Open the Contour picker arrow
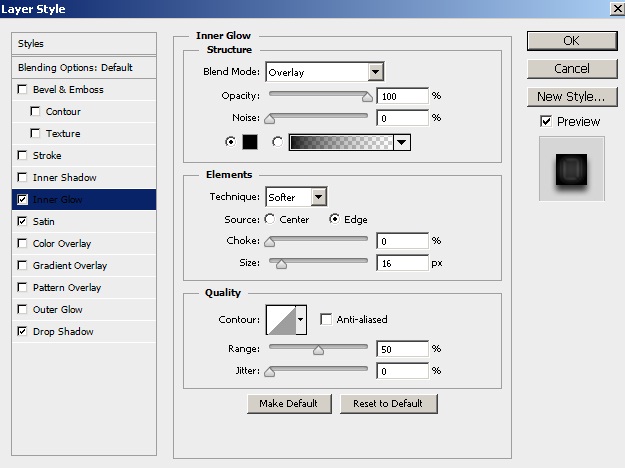This screenshot has height=468, width=625. 300,320
